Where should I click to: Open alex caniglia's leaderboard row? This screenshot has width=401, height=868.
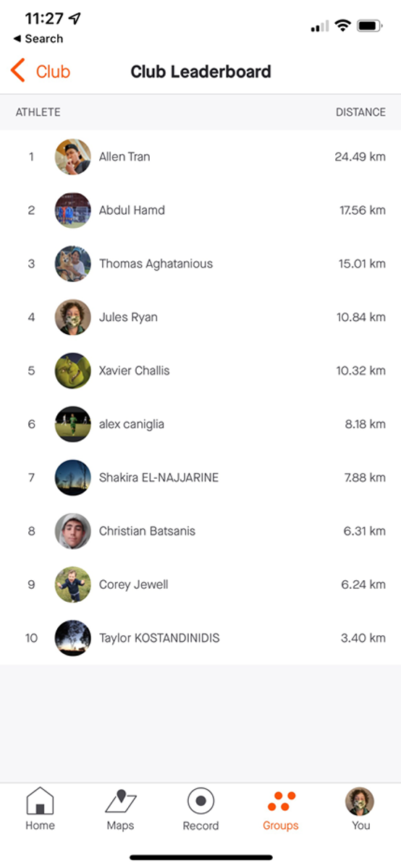coord(200,425)
